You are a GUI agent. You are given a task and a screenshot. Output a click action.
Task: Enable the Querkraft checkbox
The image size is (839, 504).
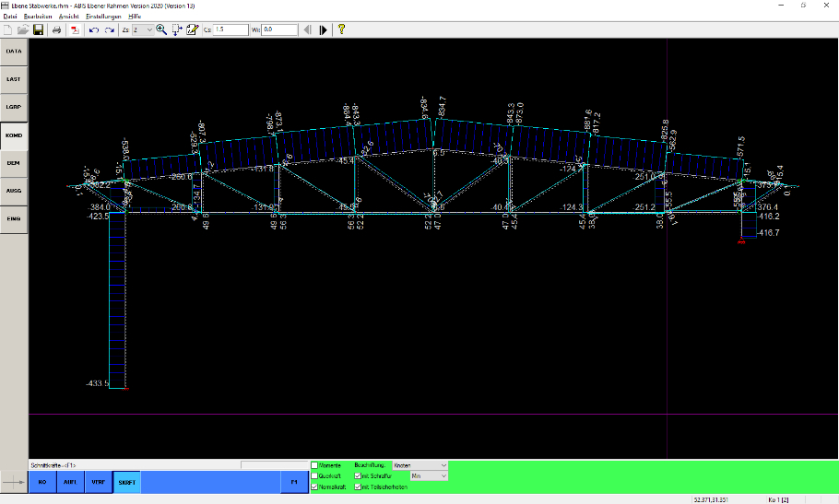pos(314,476)
